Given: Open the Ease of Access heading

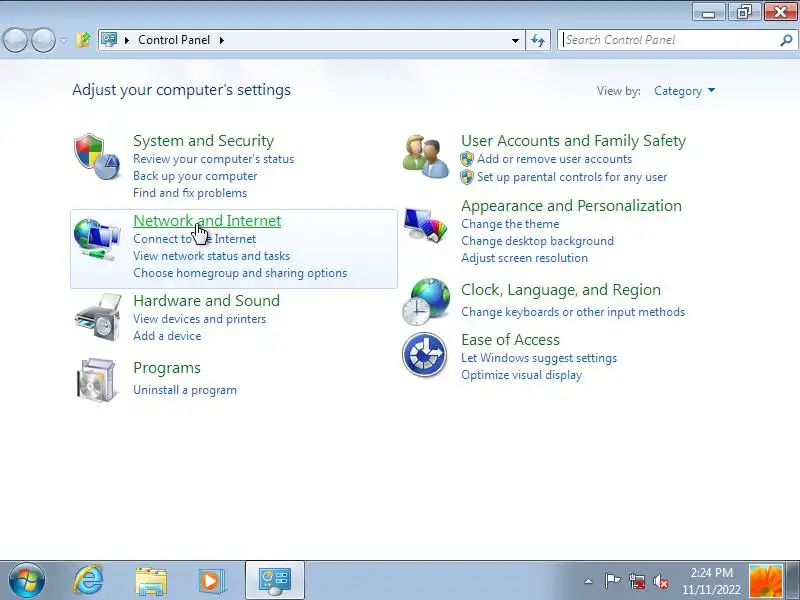Looking at the screenshot, I should pos(510,340).
